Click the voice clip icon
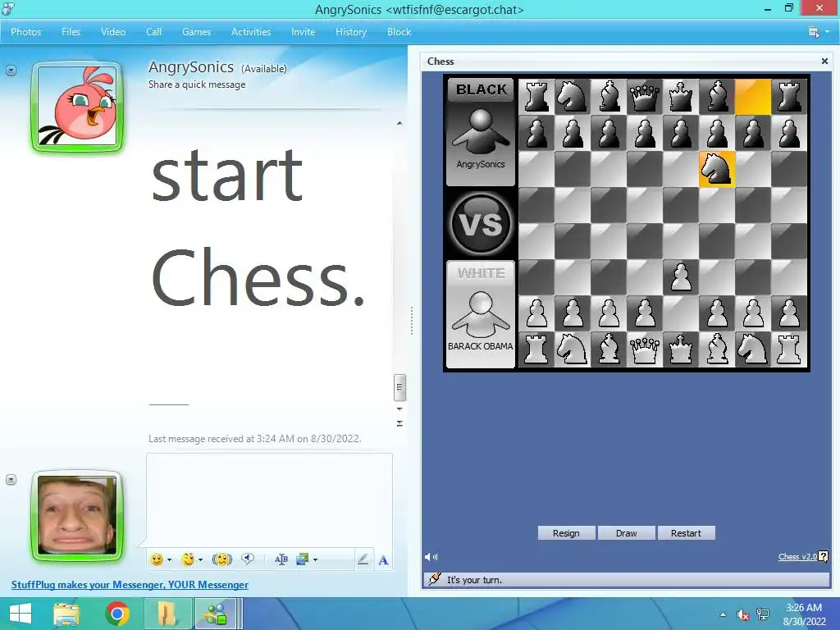Viewport: 840px width, 630px height. 248,559
